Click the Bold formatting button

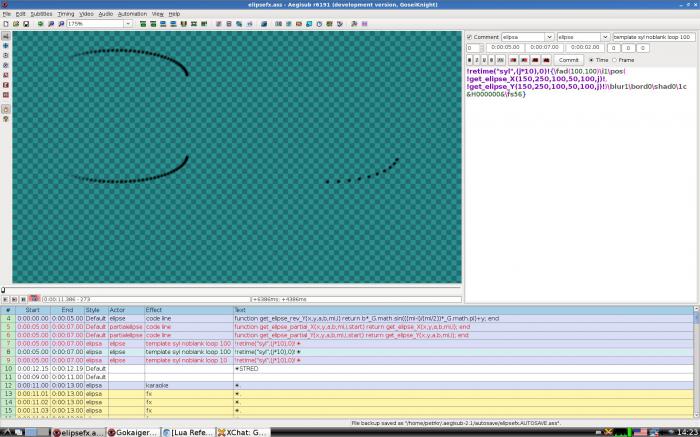tap(470, 60)
